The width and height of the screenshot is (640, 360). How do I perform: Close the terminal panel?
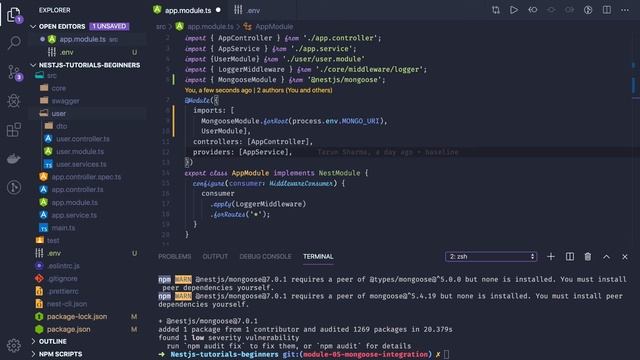pos(624,257)
